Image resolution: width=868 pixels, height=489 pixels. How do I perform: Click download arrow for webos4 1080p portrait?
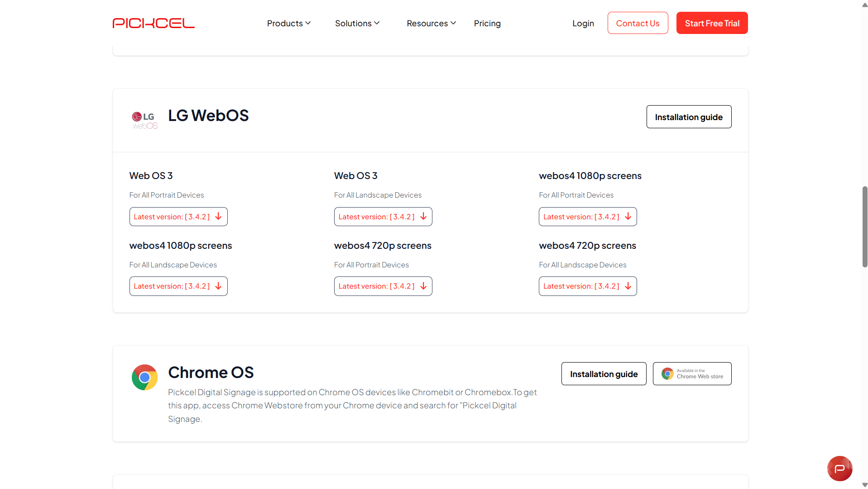point(628,217)
